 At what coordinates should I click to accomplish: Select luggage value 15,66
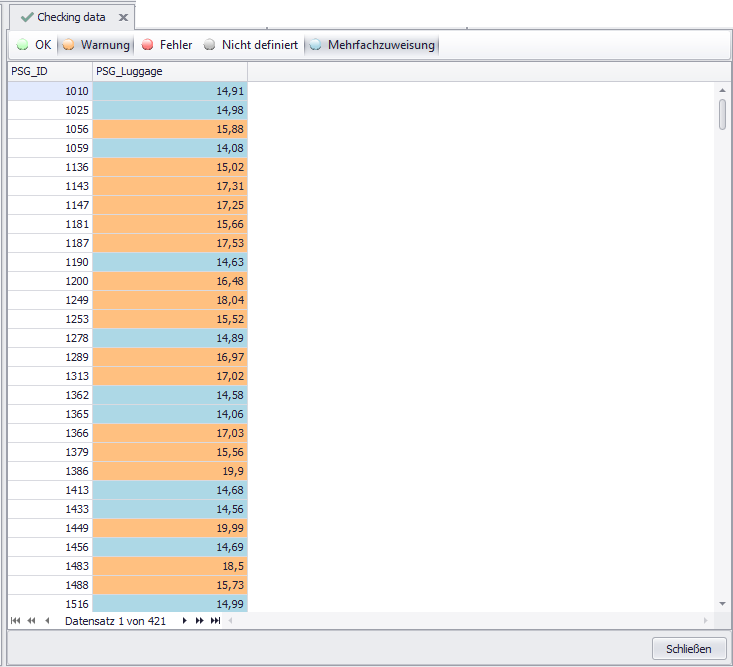(170, 224)
